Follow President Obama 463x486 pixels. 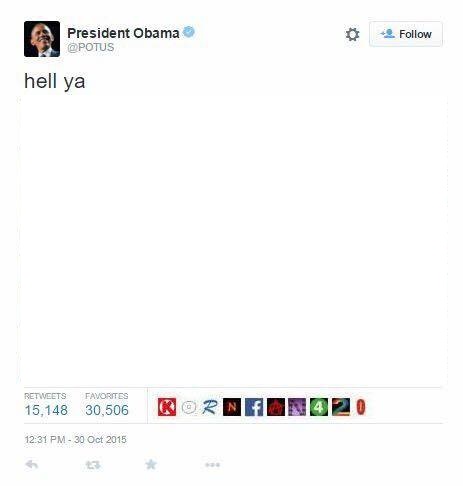tap(406, 34)
